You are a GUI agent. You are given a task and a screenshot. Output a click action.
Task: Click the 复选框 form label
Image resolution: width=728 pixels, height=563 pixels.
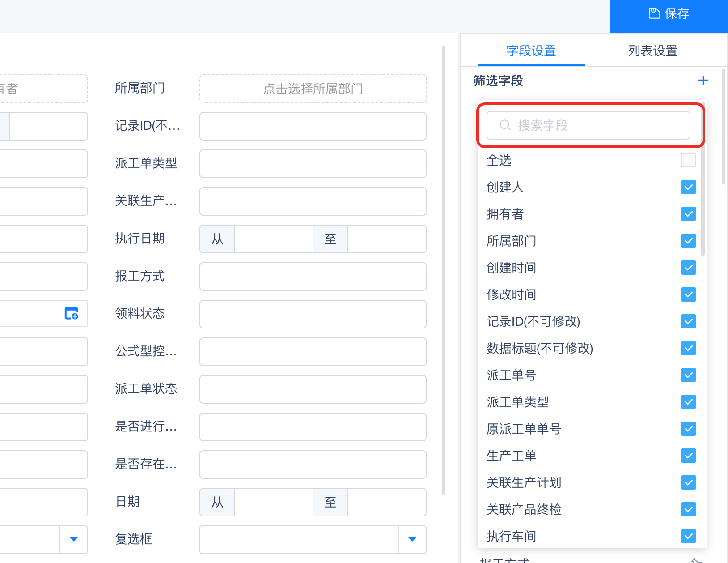[x=134, y=539]
